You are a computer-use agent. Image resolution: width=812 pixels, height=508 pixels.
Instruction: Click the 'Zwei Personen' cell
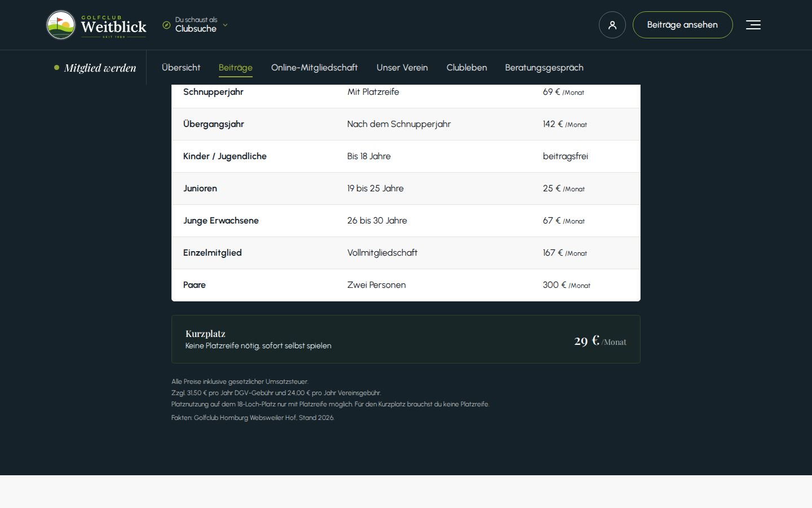tap(377, 285)
